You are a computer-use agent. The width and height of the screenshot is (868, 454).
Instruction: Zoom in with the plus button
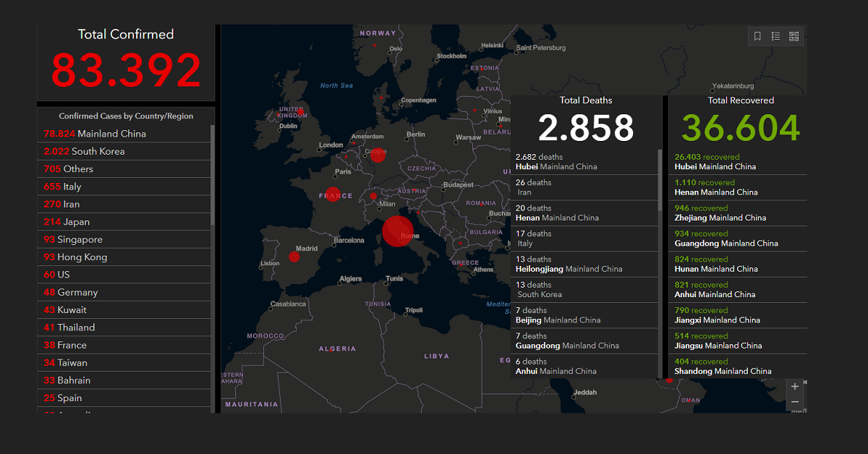point(795,386)
